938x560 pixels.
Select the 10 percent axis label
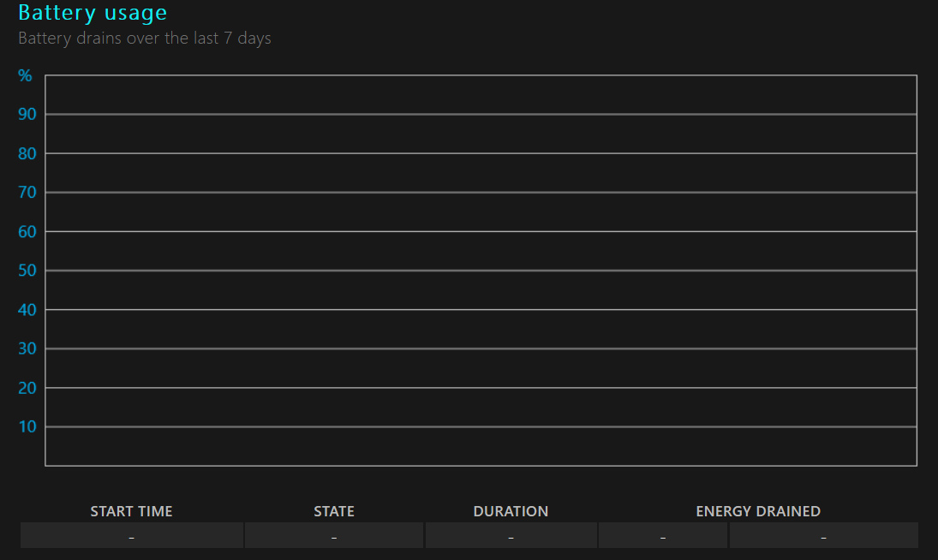coord(27,426)
